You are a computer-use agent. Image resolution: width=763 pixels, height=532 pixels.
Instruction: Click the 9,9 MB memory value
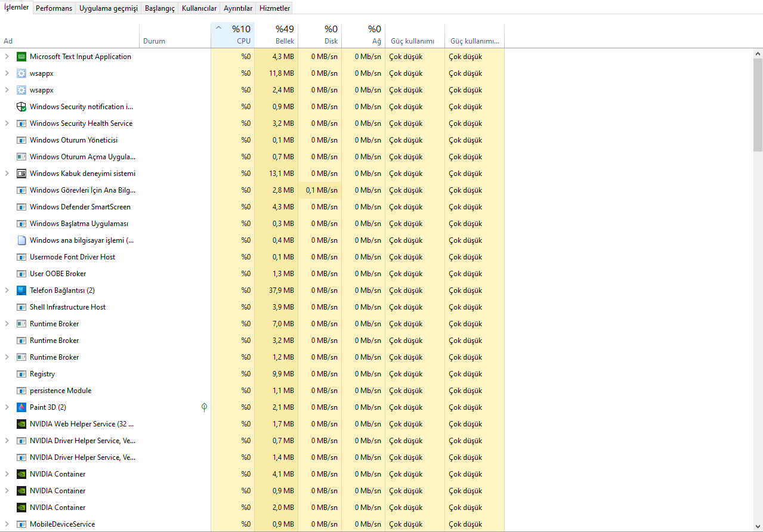pos(283,374)
